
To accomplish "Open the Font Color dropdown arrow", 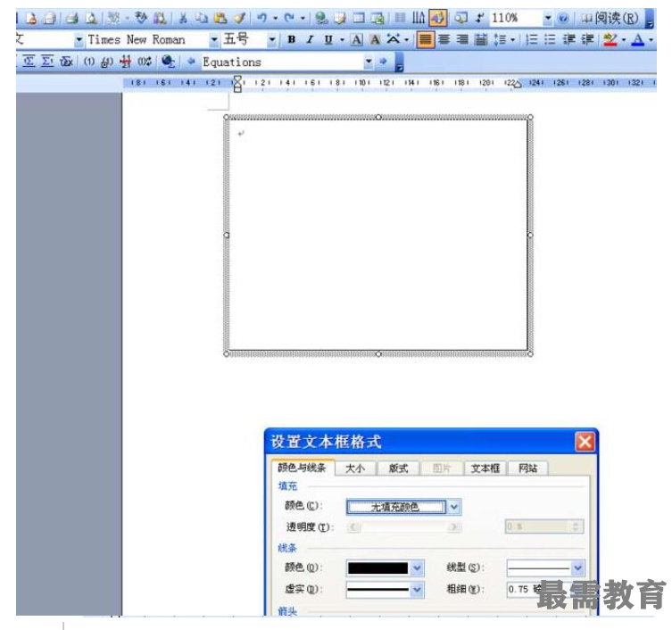I will pos(651,40).
